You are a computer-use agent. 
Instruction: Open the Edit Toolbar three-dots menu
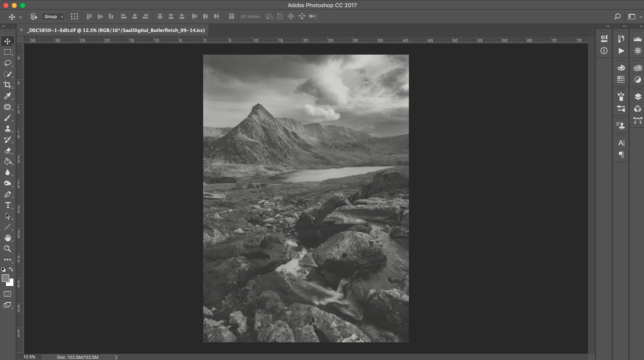(8, 260)
